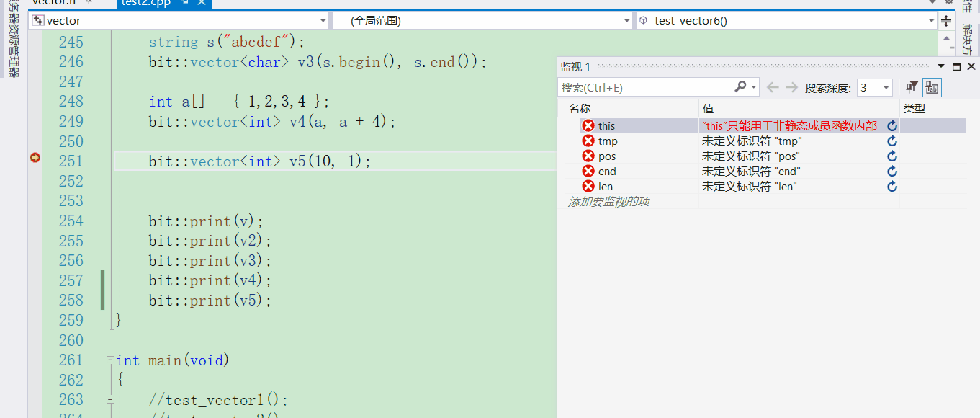The width and height of the screenshot is (980, 418).
Task: Select the 'end' watch row name
Action: [607, 172]
